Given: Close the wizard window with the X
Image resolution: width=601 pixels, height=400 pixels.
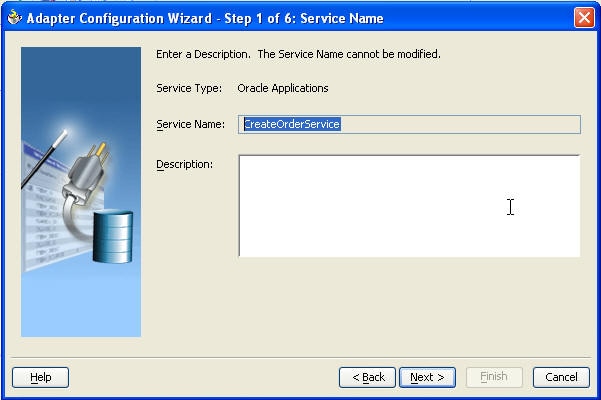Looking at the screenshot, I should click(x=584, y=18).
